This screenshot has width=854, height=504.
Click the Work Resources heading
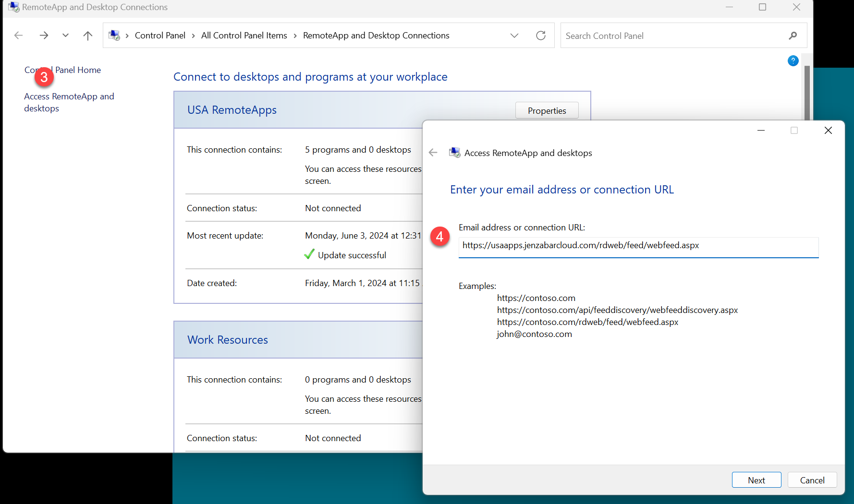tap(228, 340)
